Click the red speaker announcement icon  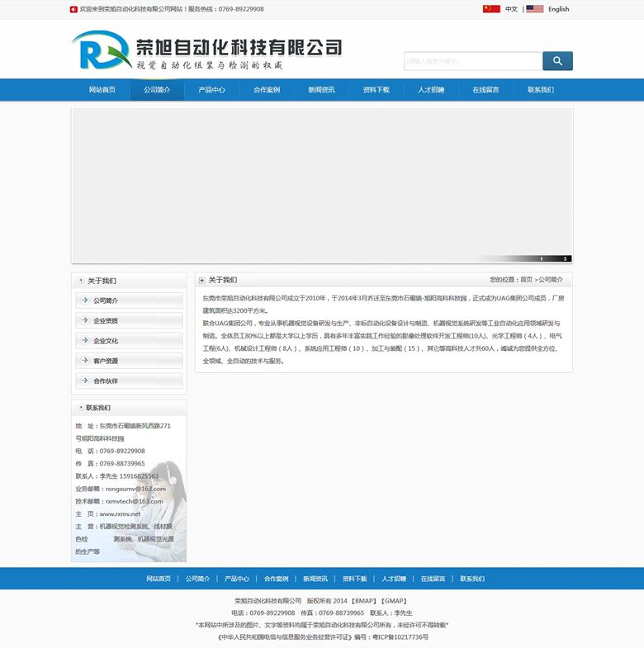(74, 9)
